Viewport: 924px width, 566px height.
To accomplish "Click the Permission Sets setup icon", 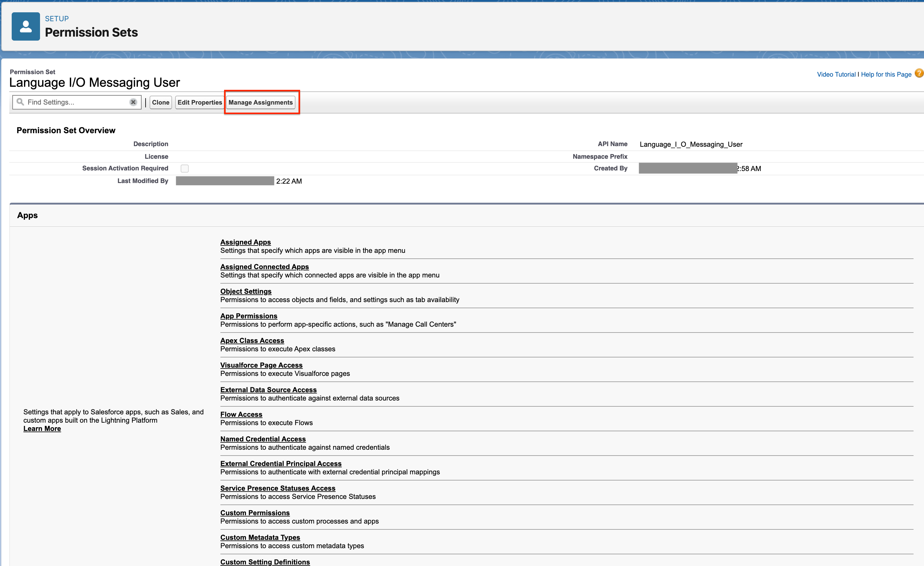I will point(26,26).
